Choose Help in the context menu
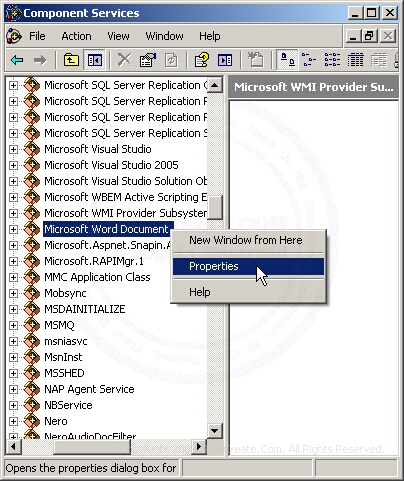404x481 pixels. point(248,292)
